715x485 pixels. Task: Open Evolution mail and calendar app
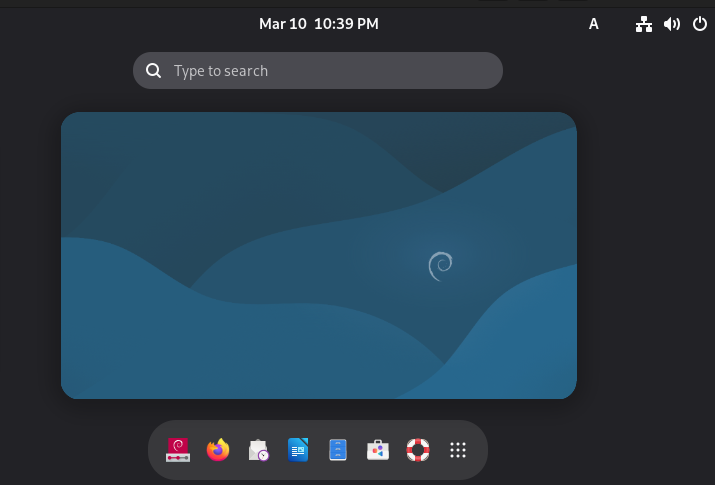coord(258,450)
